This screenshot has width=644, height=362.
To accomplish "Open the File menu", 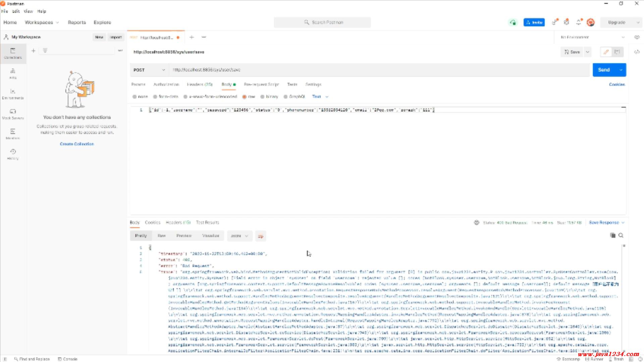I will coord(4,11).
